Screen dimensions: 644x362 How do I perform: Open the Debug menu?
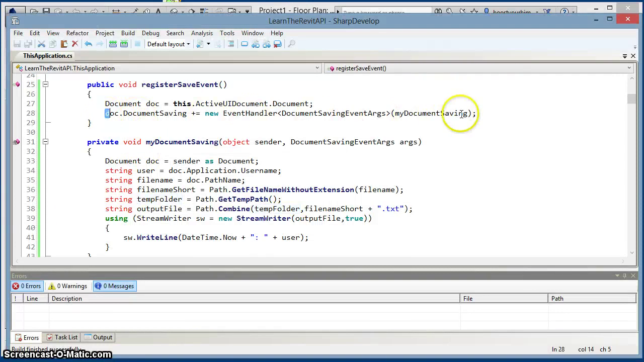(150, 33)
